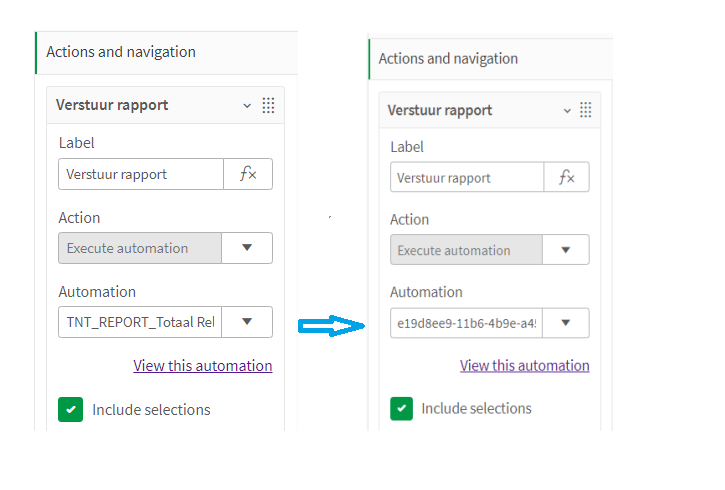Open expression editor (fx) in left panel
This screenshot has height=490, width=725.
point(248,174)
